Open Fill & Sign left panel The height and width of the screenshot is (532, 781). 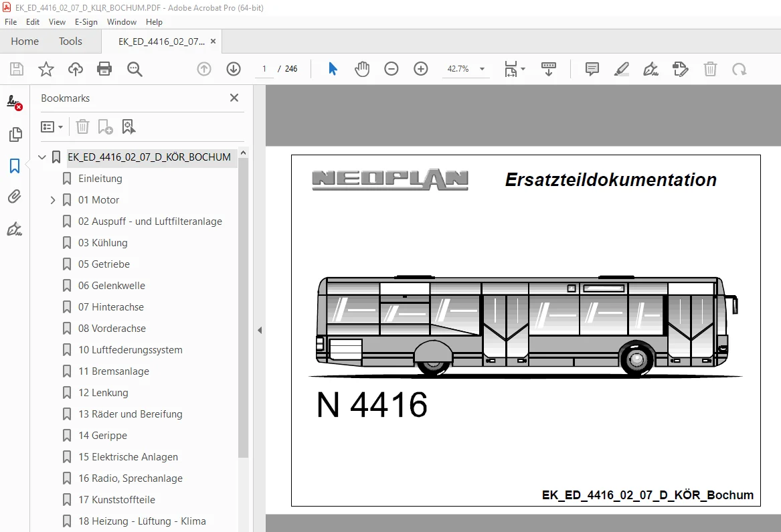point(15,102)
